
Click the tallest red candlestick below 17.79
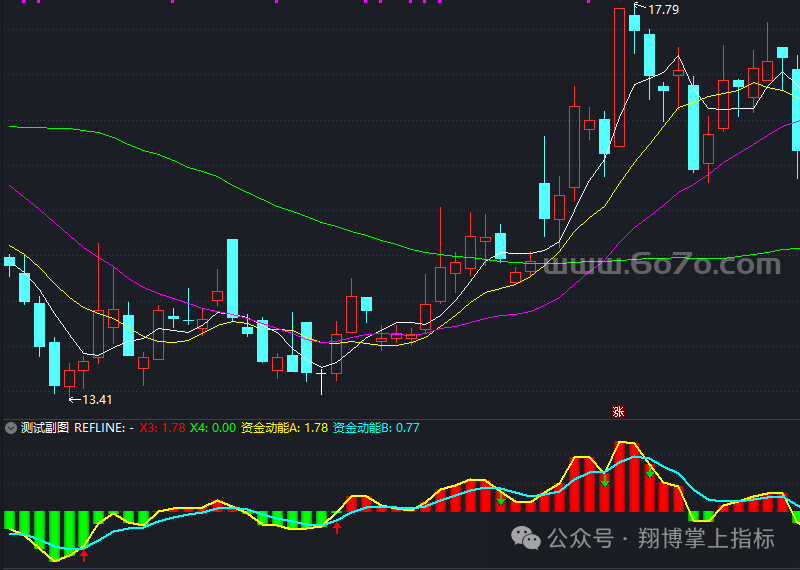pyautogui.click(x=619, y=77)
